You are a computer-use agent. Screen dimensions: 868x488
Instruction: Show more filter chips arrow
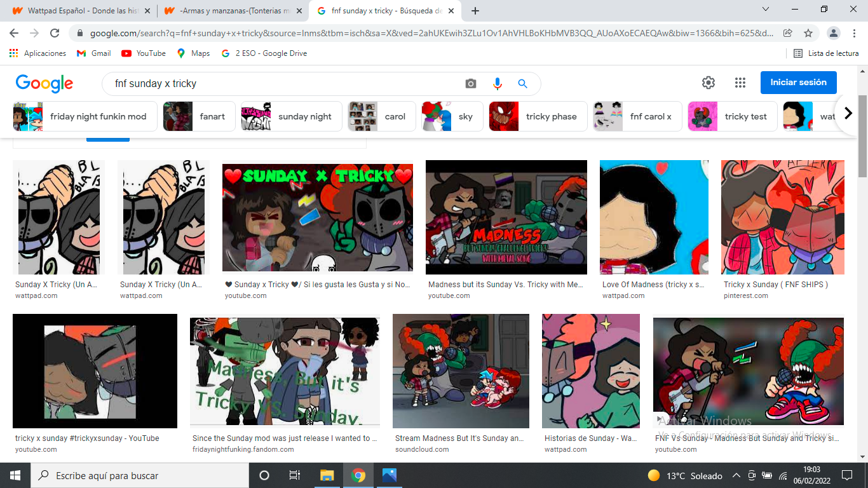[848, 114]
